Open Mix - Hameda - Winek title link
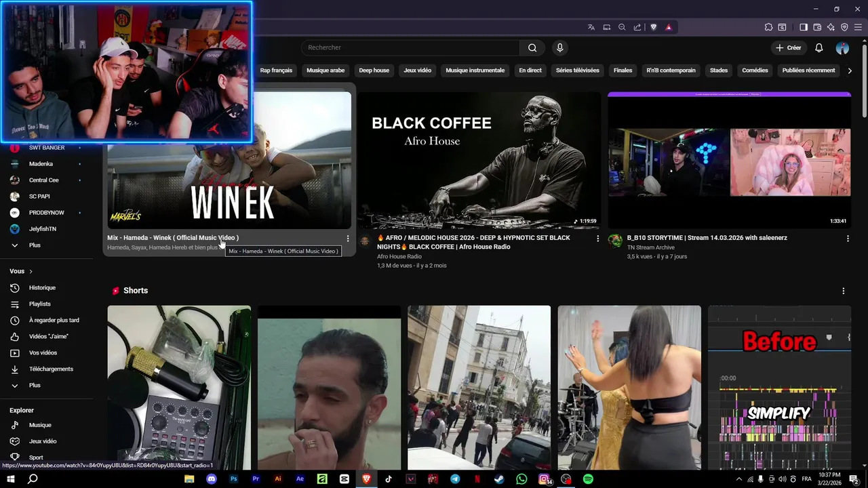The width and height of the screenshot is (868, 488). click(x=173, y=238)
